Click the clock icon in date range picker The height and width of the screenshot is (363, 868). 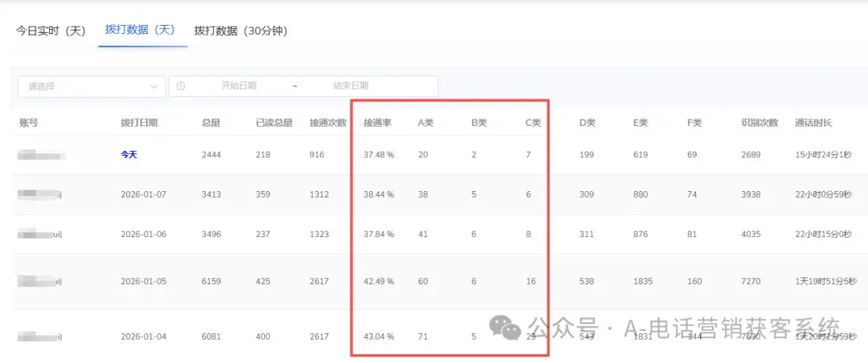click(181, 86)
